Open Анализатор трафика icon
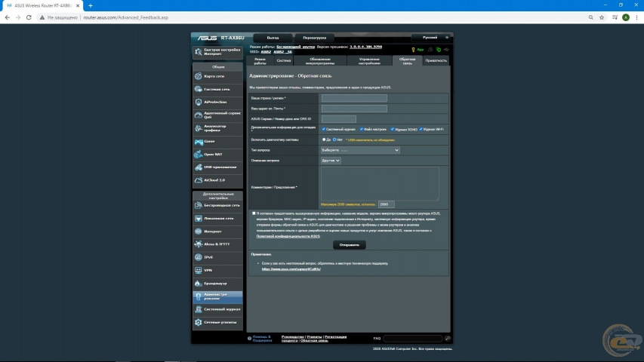644x362 pixels. (199, 128)
